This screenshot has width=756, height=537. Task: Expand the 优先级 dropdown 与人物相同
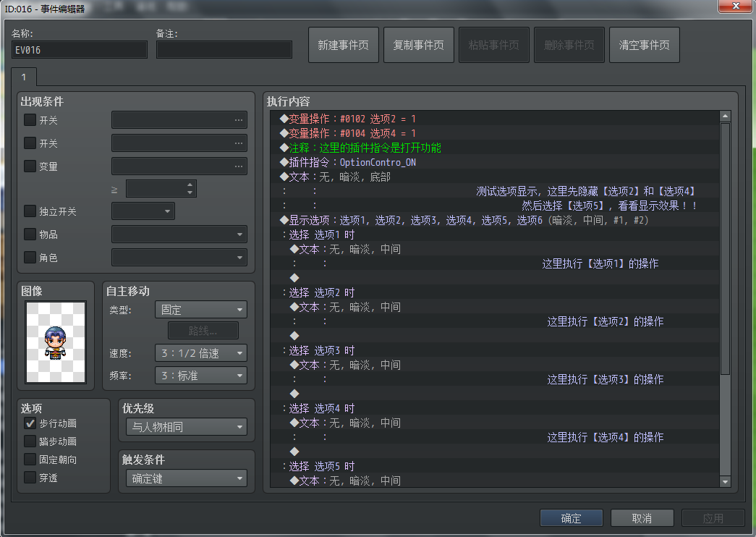187,427
